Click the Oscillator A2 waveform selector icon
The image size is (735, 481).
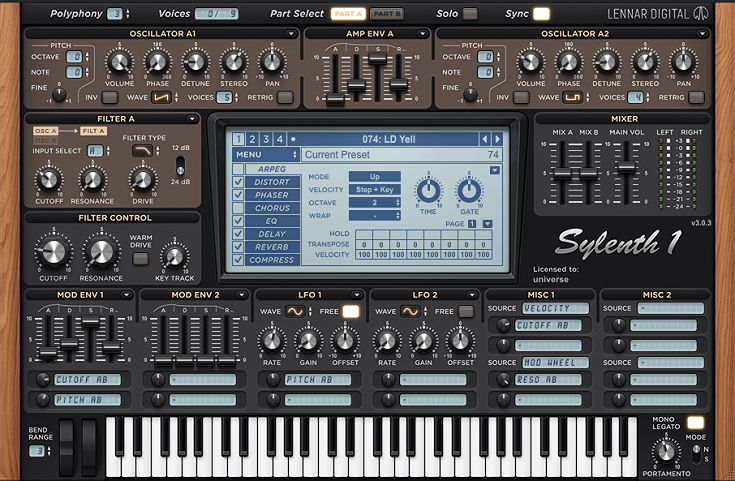(x=572, y=98)
